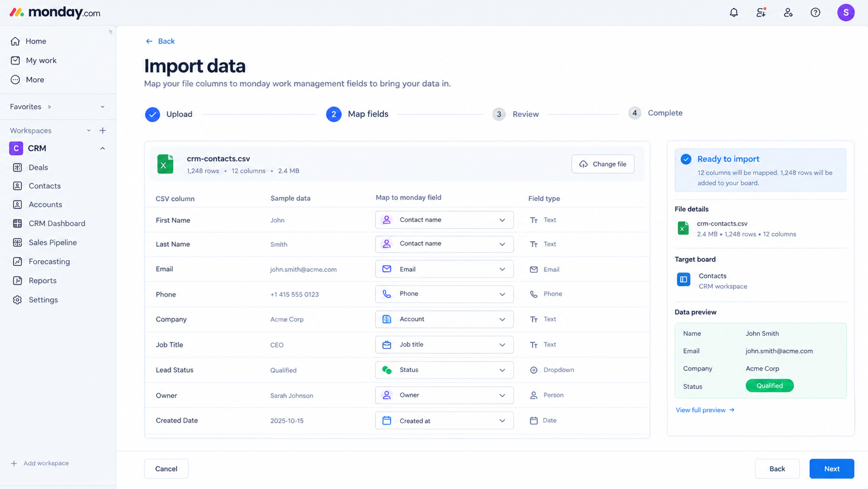Open the Accounts board

pyautogui.click(x=45, y=205)
